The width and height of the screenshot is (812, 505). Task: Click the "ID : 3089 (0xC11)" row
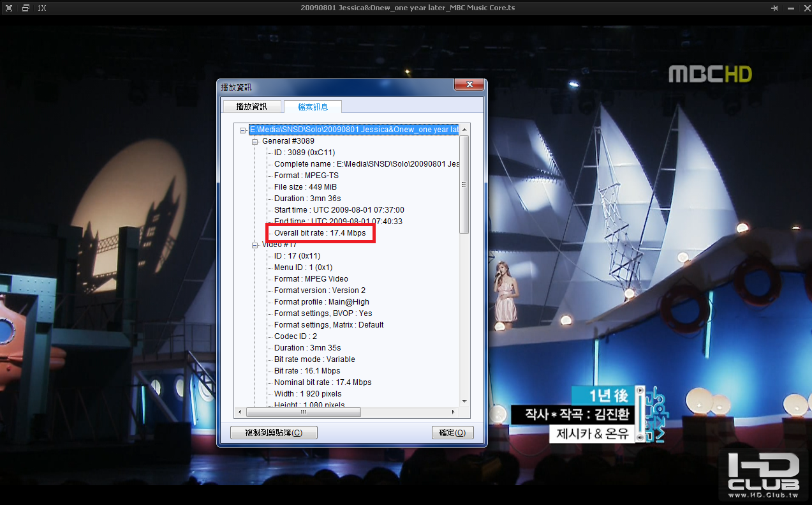306,153
